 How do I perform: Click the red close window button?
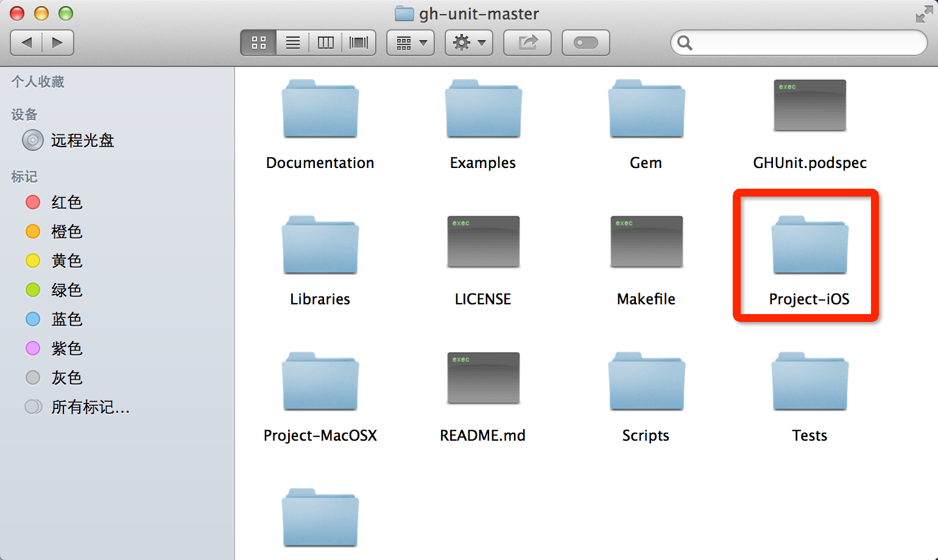click(x=17, y=13)
